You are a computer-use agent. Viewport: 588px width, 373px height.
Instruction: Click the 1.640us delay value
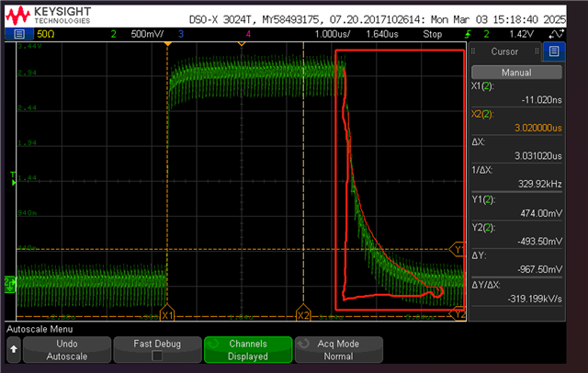(x=382, y=34)
